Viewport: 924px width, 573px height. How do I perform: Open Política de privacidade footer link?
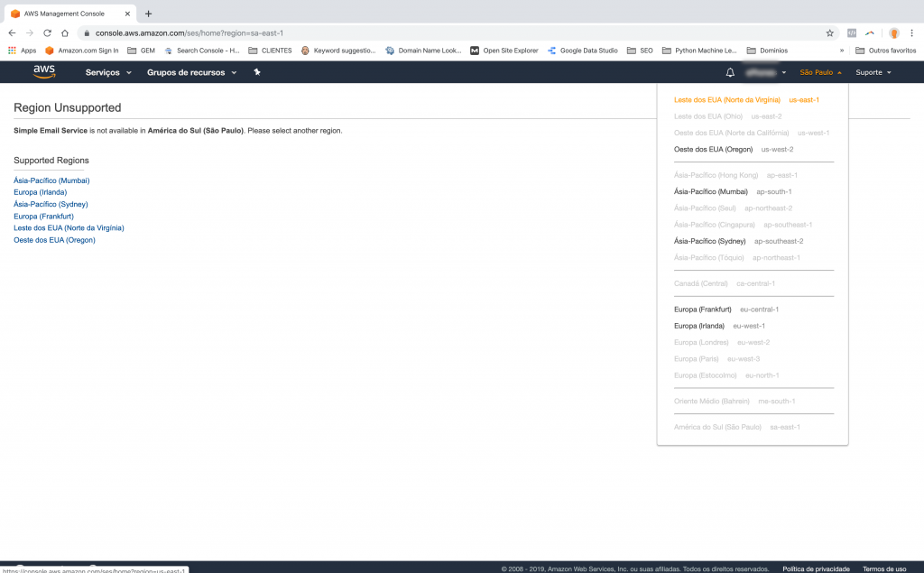(x=816, y=568)
